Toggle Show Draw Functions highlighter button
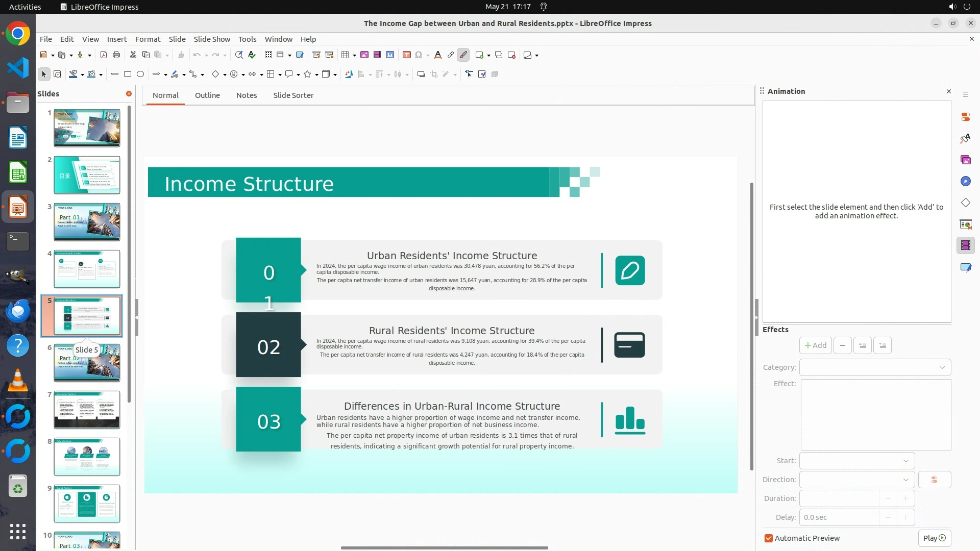The width and height of the screenshot is (980, 551). click(x=463, y=55)
